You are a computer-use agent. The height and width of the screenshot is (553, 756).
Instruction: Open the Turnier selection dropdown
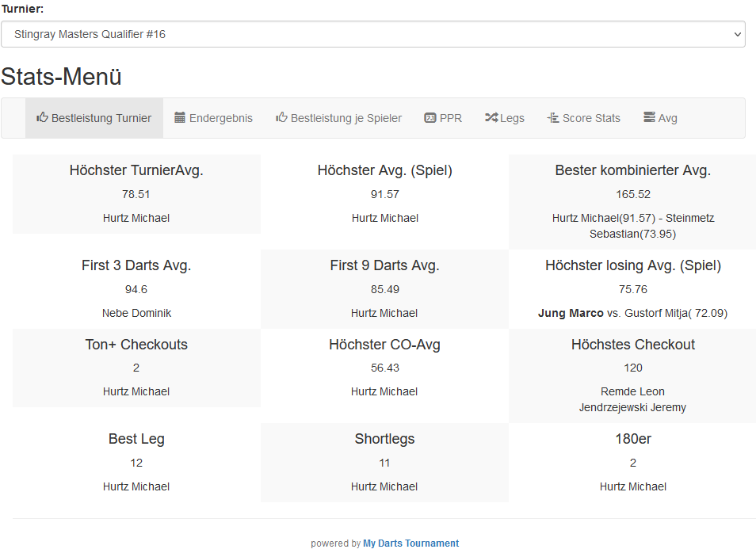[x=372, y=34]
